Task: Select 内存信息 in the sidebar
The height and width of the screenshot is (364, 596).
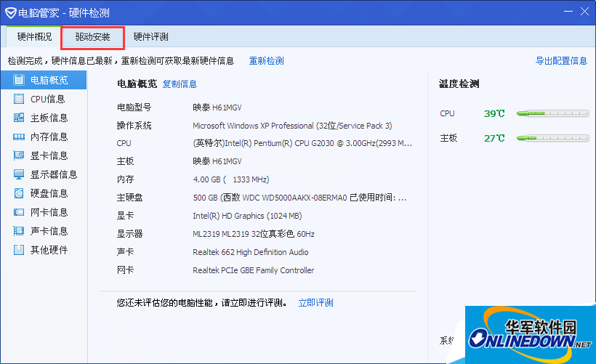Action: (x=44, y=137)
